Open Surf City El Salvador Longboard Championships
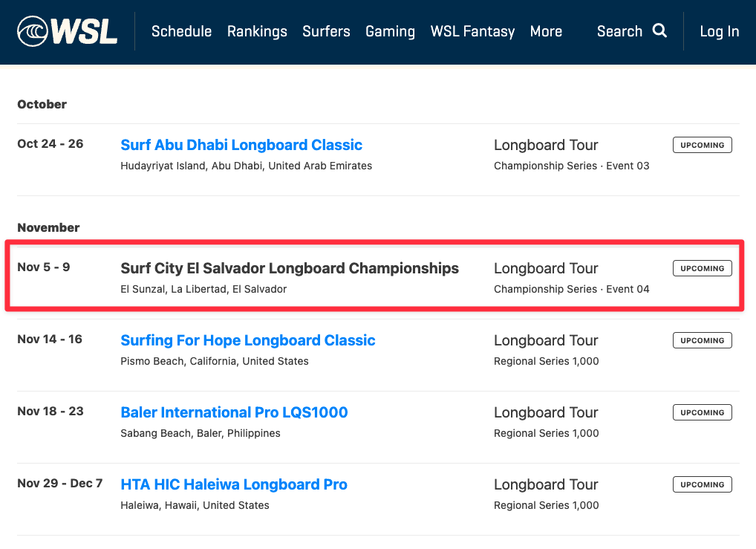The height and width of the screenshot is (549, 756). [290, 268]
